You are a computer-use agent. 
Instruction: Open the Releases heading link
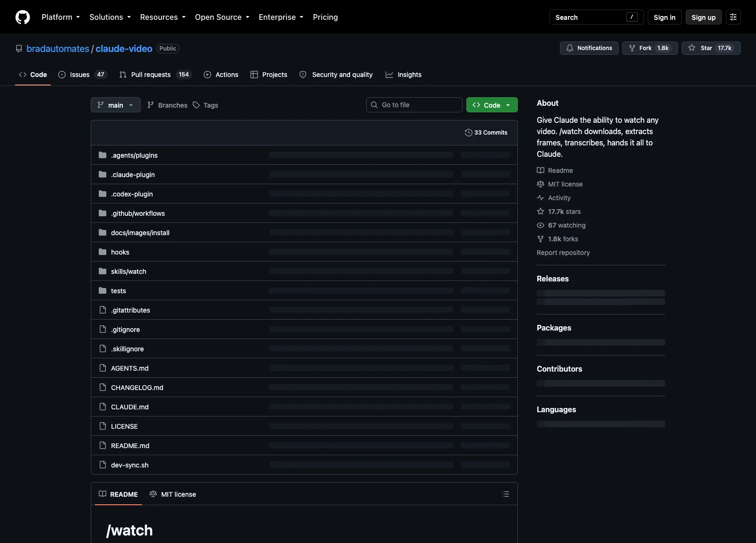point(553,279)
